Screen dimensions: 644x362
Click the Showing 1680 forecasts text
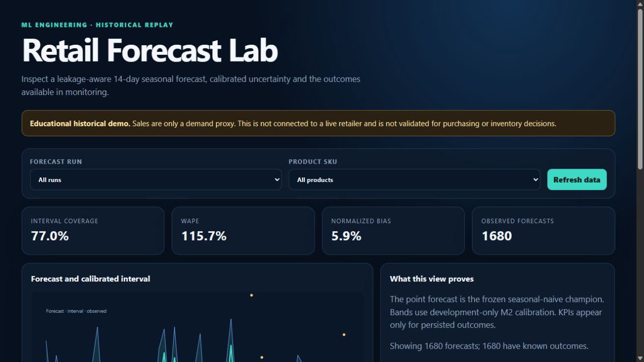489,346
